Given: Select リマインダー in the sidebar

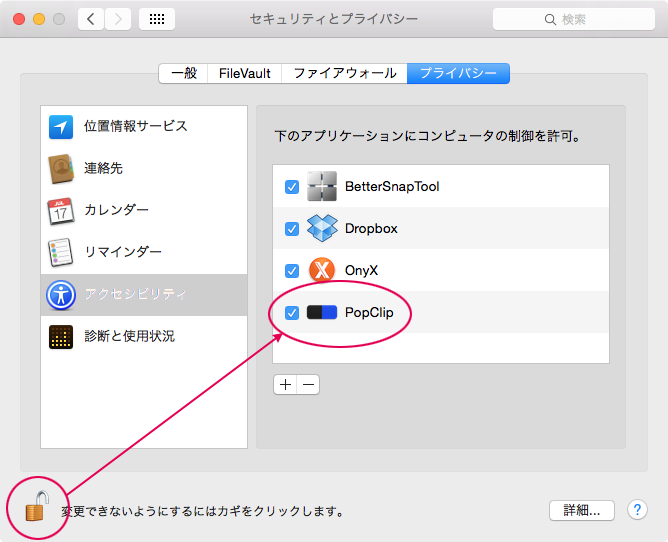Looking at the screenshot, I should [x=144, y=252].
